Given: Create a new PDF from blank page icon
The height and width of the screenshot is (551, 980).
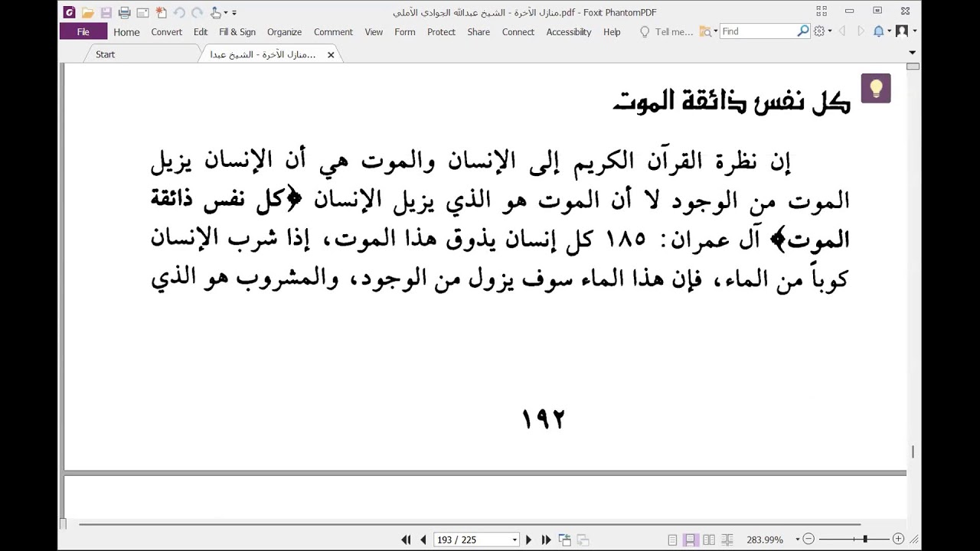Looking at the screenshot, I should coord(161,12).
